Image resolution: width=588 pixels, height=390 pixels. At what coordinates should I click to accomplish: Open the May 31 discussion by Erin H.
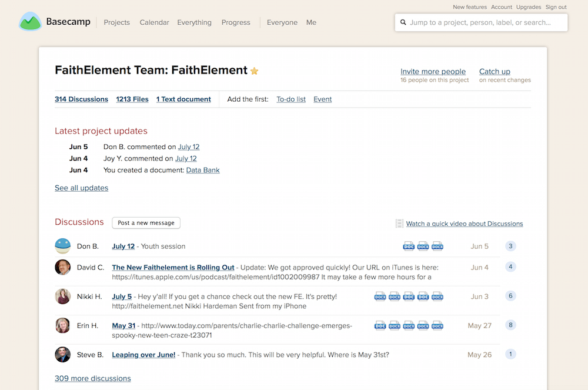[x=123, y=325]
